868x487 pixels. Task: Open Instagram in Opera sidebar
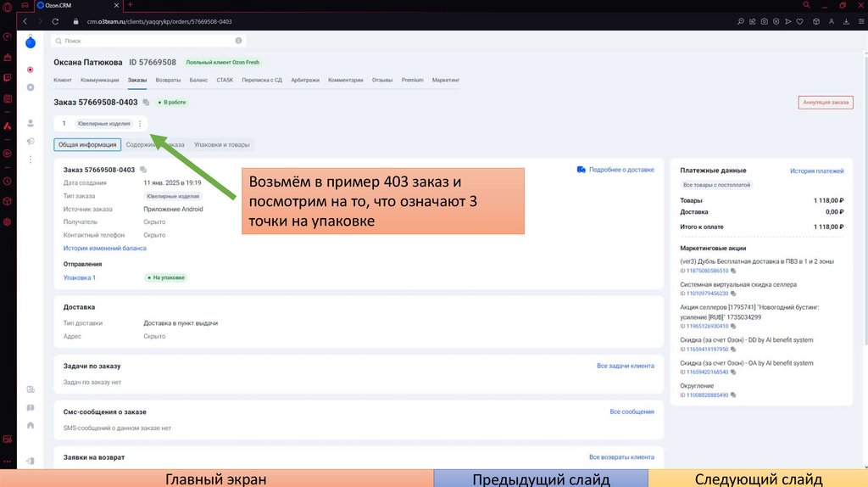[x=7, y=98]
